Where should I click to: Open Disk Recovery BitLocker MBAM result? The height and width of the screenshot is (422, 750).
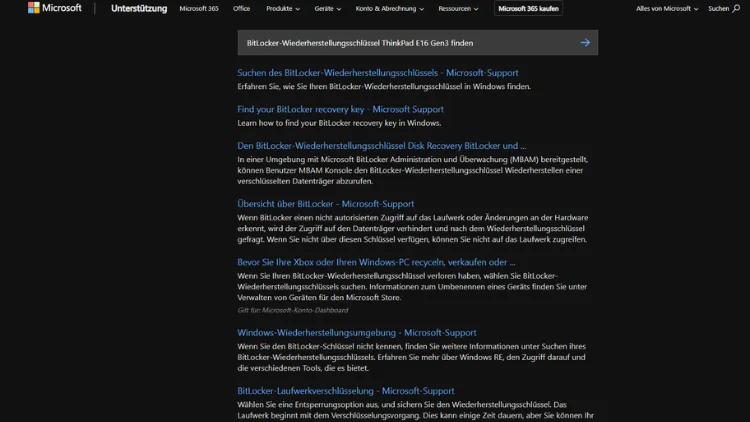click(x=382, y=145)
